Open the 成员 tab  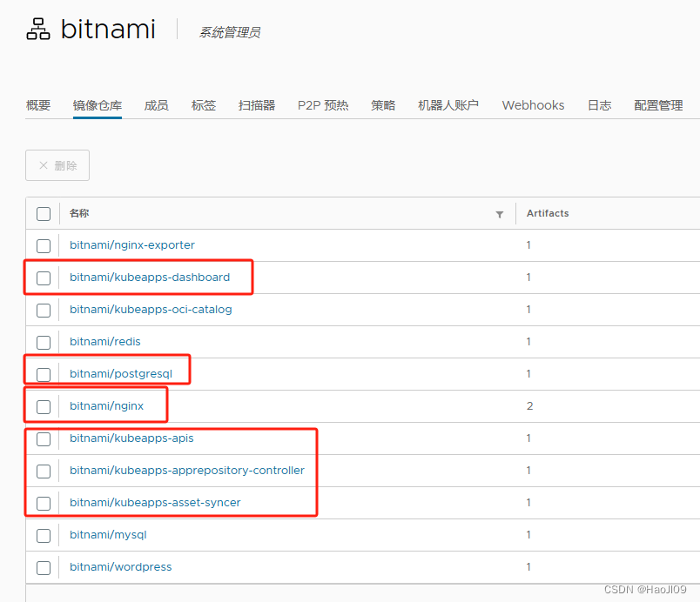click(156, 105)
